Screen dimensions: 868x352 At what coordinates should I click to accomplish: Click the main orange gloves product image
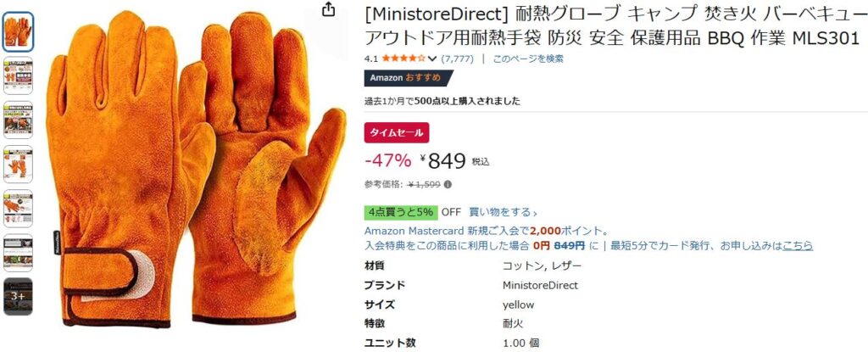click(196, 169)
